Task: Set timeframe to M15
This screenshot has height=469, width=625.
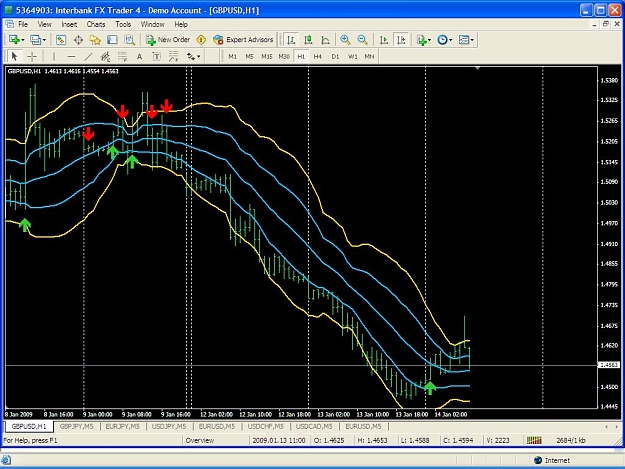Action: (x=267, y=57)
